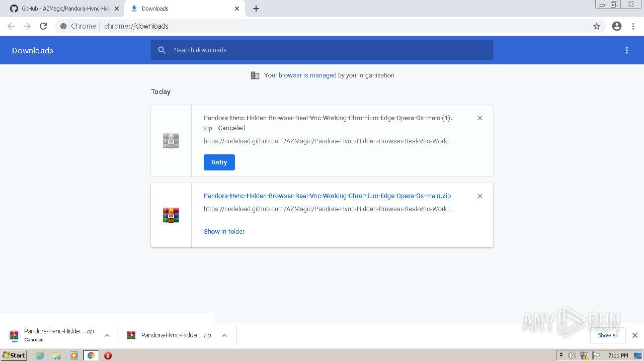This screenshot has height=362, width=644.
Task: Click the completed download codeload URL
Action: [x=328, y=209]
